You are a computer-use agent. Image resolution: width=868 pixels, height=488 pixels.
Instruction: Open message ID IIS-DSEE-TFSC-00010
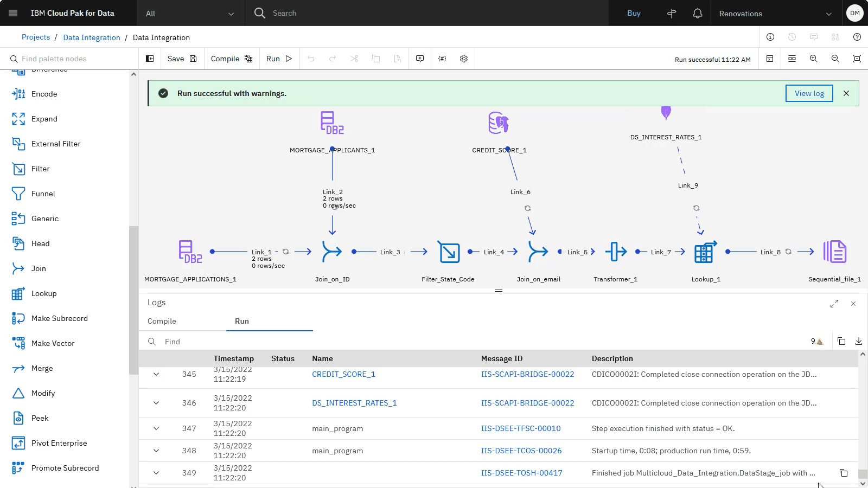pyautogui.click(x=521, y=428)
